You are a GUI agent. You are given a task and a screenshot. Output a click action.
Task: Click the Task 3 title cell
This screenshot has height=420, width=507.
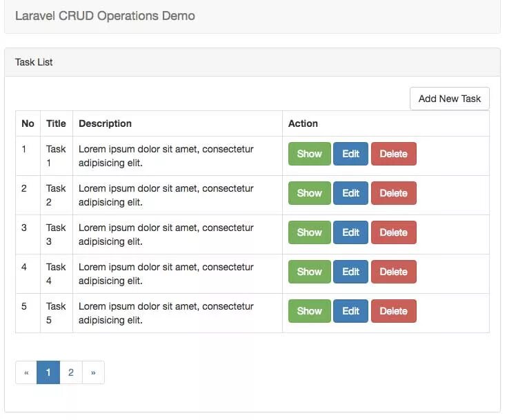point(57,234)
